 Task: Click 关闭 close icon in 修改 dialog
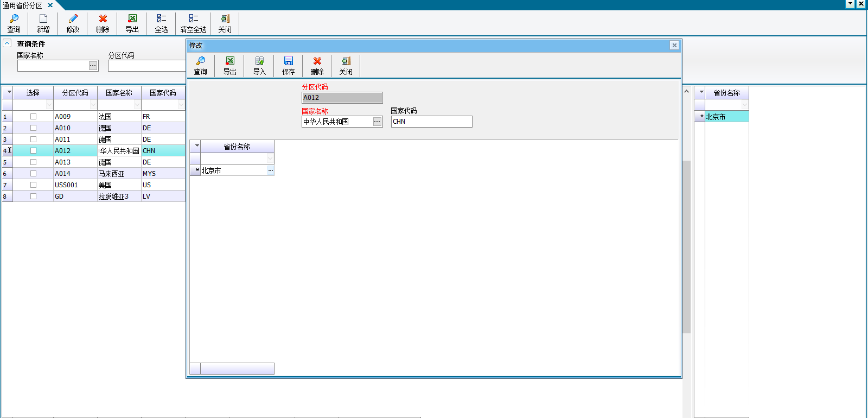(346, 61)
